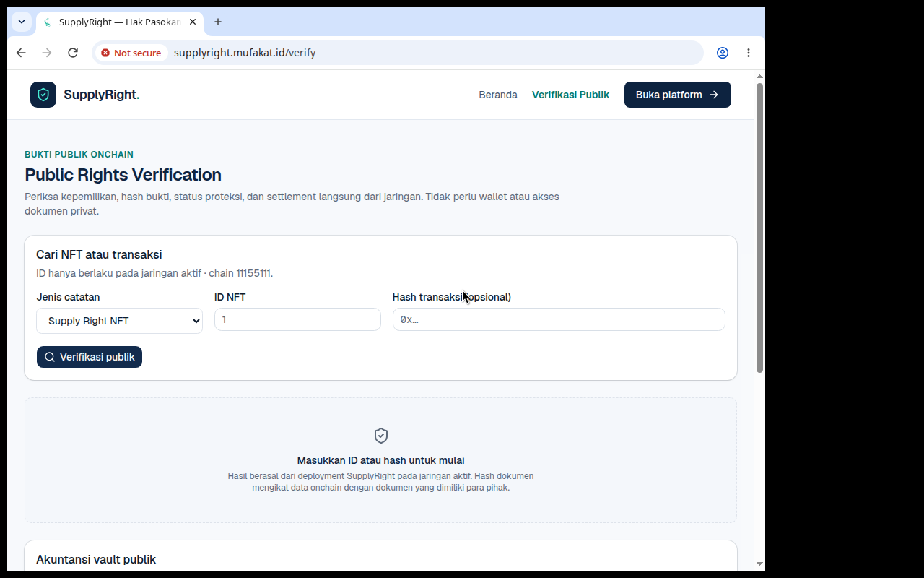Click 'Masukkan ID atau hash untuk mulai' text
The height and width of the screenshot is (578, 924).
click(x=380, y=460)
